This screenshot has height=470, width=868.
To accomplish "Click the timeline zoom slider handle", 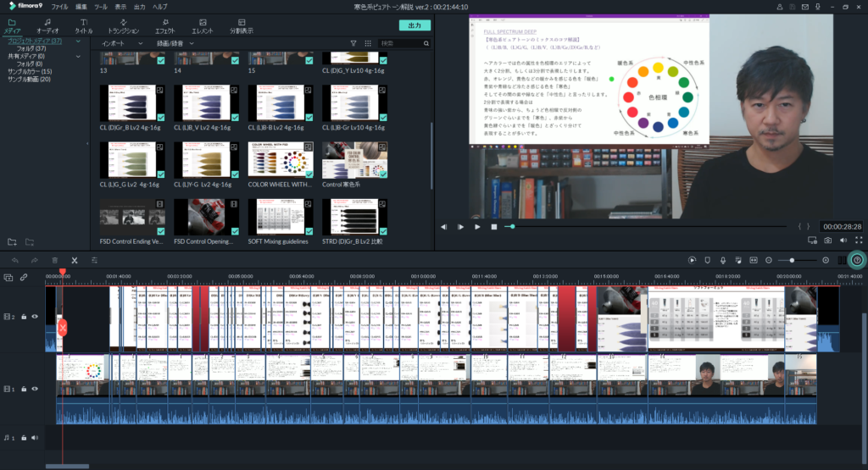I will 792,260.
